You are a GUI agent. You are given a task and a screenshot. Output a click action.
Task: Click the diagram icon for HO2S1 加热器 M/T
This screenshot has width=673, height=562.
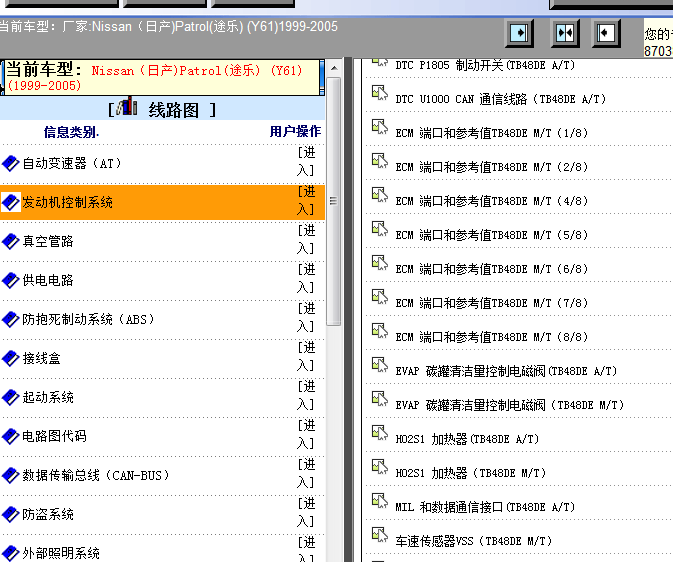click(x=380, y=467)
